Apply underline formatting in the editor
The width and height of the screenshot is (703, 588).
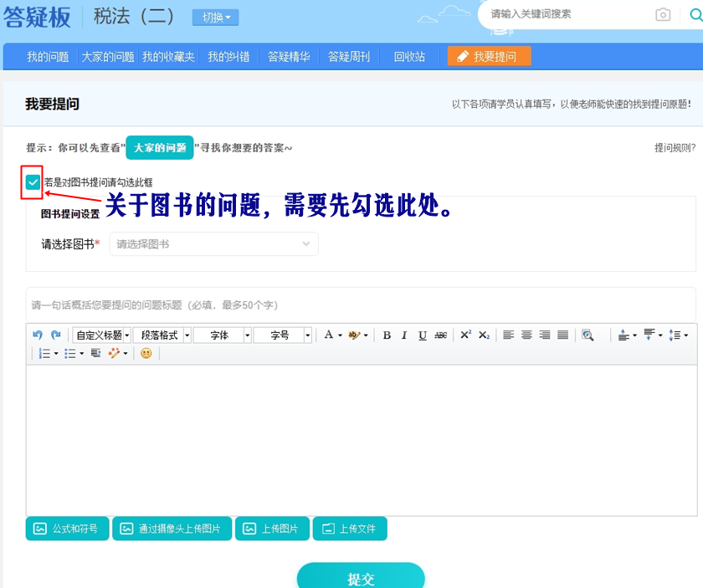pos(423,335)
